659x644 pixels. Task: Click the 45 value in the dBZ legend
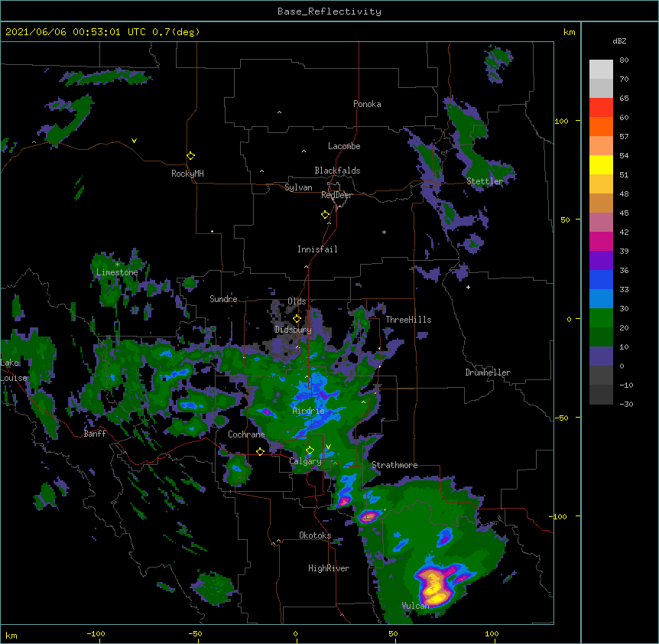click(x=624, y=213)
